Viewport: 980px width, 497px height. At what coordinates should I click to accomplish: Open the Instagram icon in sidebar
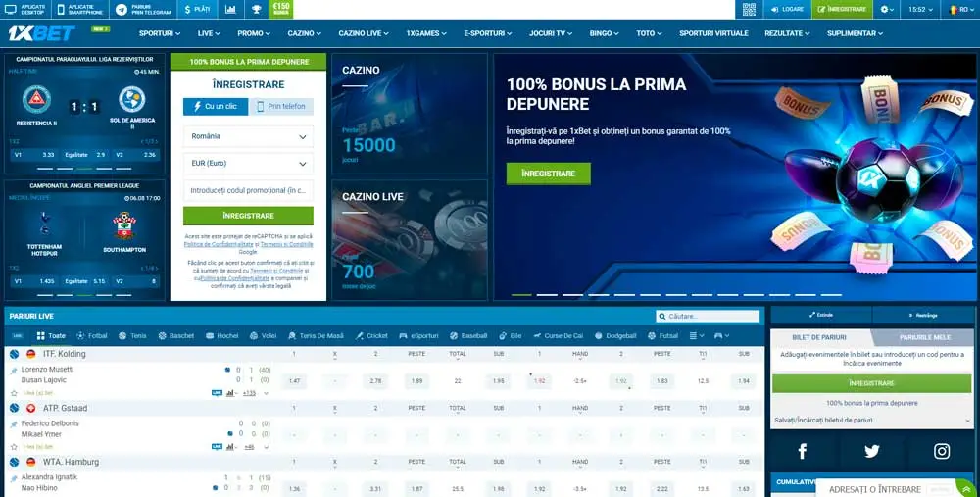pos(942,451)
